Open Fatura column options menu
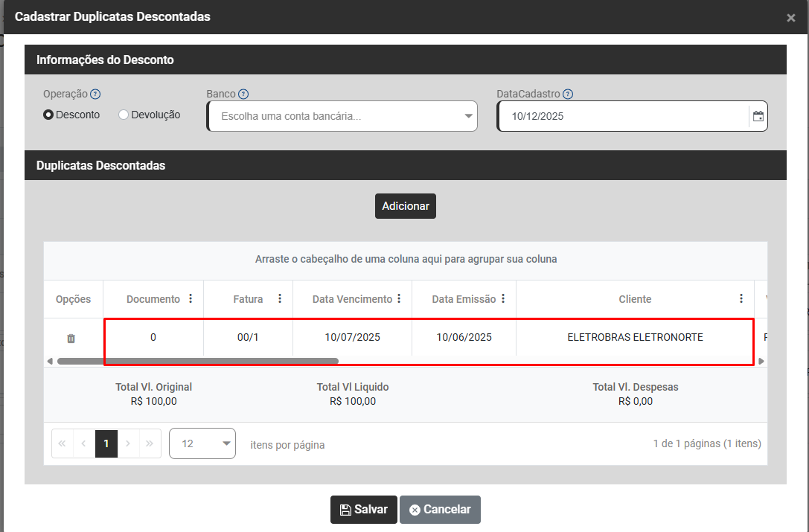 pos(280,299)
